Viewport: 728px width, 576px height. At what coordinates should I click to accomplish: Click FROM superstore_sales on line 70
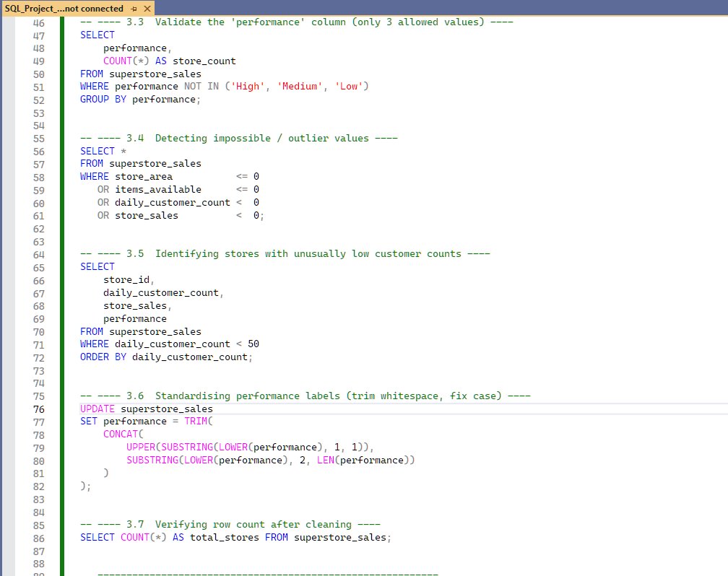141,331
